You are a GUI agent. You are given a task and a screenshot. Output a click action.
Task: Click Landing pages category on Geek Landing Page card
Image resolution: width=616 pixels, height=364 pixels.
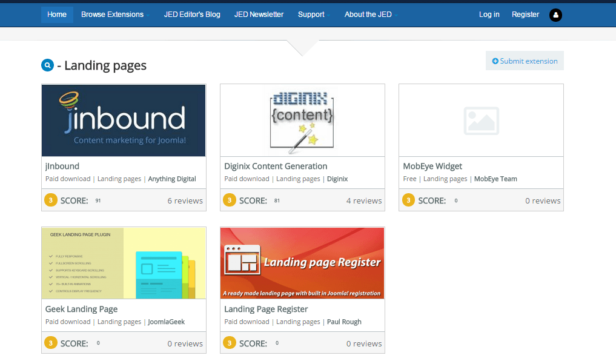point(119,322)
